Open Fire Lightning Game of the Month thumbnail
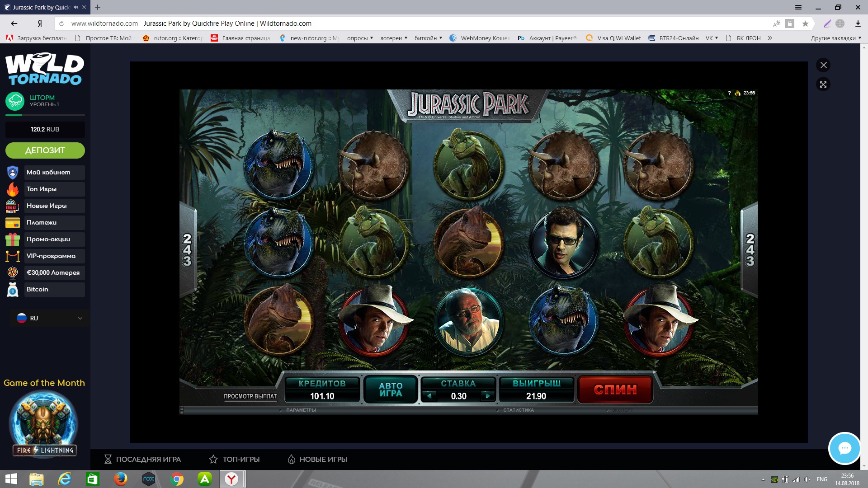Screen dimensions: 868x488 point(44,424)
